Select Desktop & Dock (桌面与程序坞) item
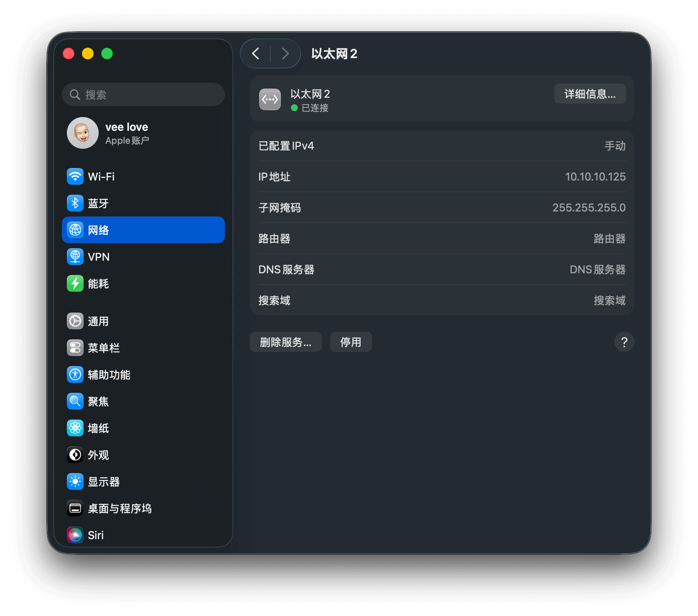Screen dimensions: 698x616 (x=120, y=508)
